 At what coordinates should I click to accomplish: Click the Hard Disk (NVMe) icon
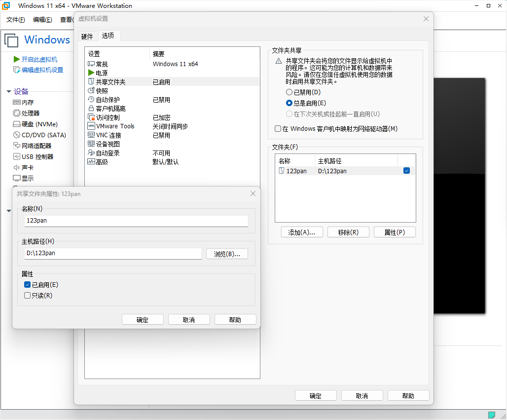16,124
